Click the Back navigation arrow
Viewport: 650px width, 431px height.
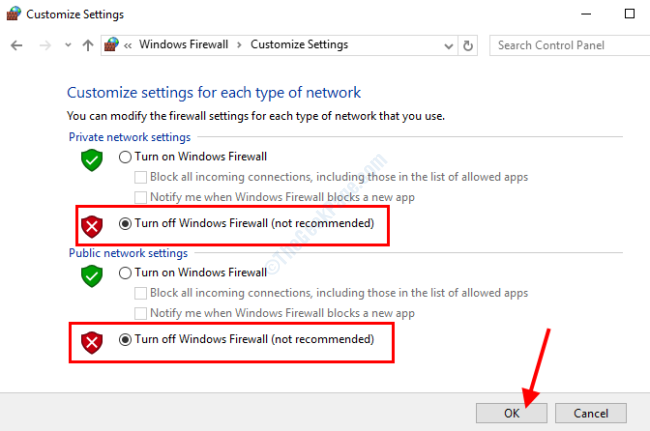coord(17,45)
